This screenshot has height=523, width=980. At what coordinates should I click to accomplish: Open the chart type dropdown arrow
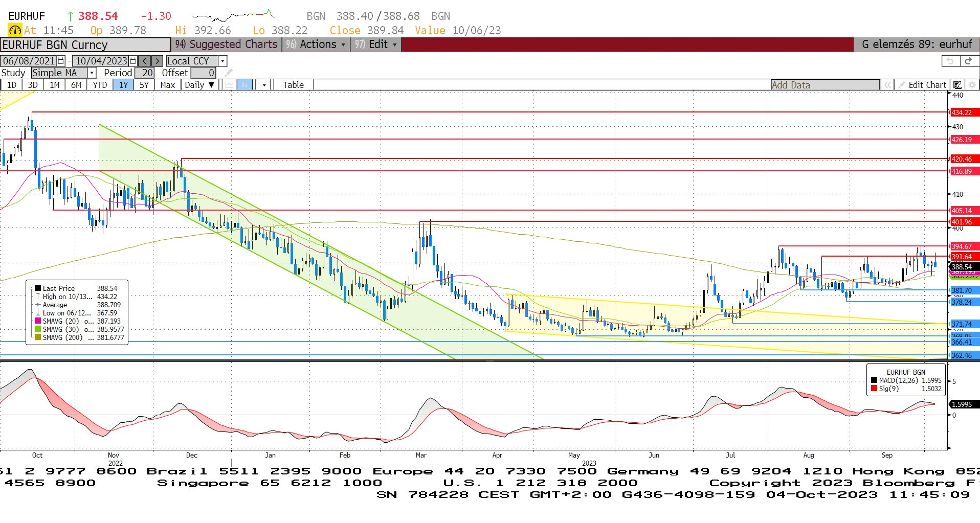264,85
